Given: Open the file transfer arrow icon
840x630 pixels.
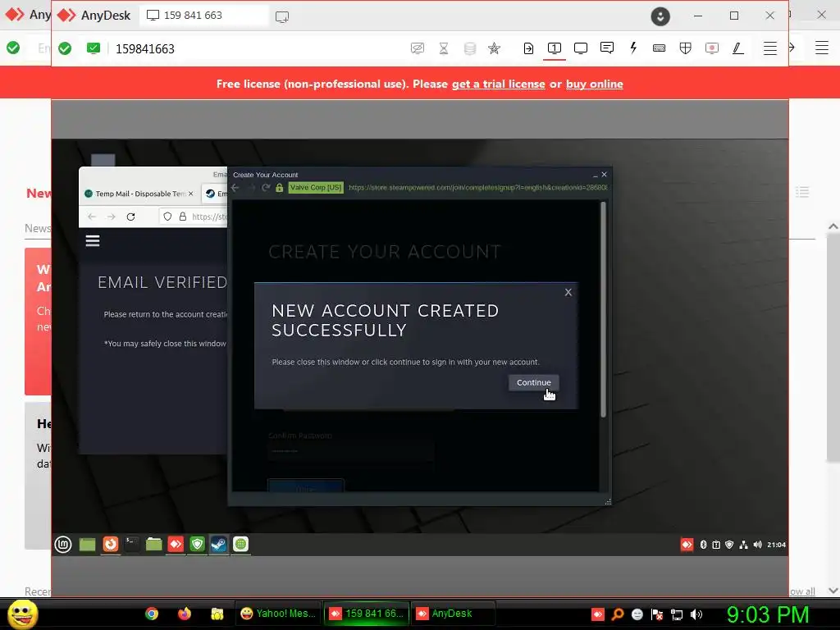Looking at the screenshot, I should coord(528,48).
